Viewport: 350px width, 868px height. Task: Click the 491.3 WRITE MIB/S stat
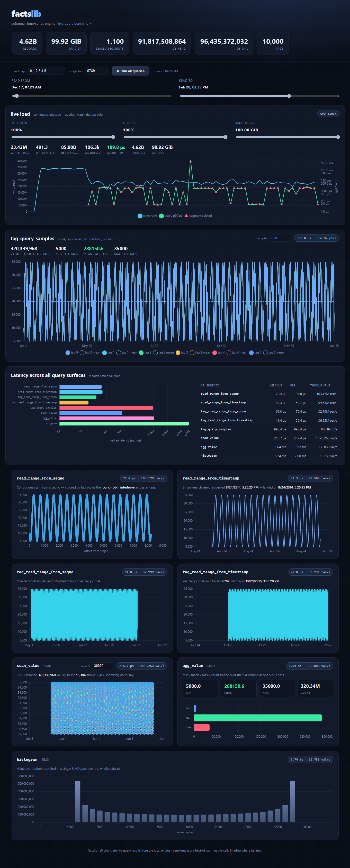[x=45, y=150]
